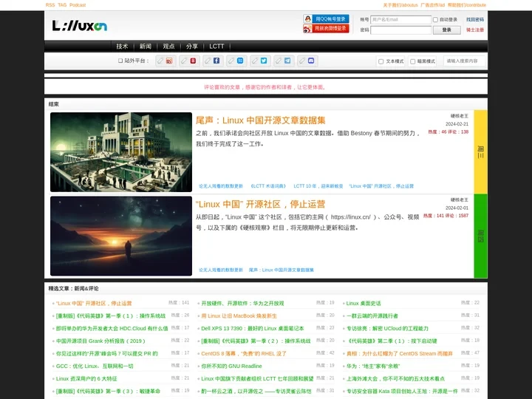The width and height of the screenshot is (532, 399).
Task: Click the 登录 login button
Action: point(446,30)
